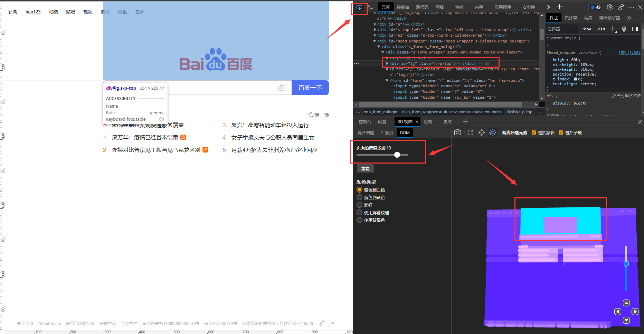Click the ellipsis before the selected DOM row

point(357,63)
